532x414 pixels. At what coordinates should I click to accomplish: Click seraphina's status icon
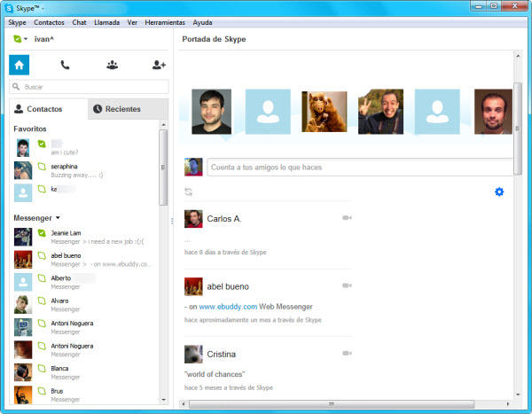point(42,167)
